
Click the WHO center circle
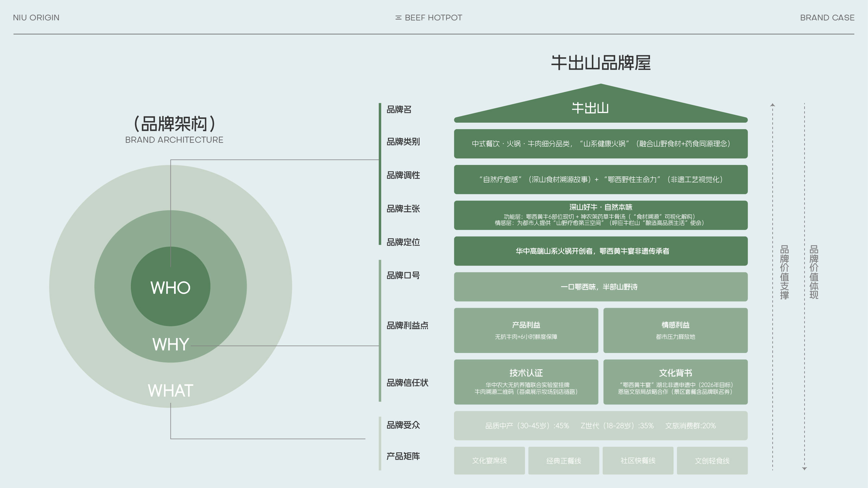[171, 287]
